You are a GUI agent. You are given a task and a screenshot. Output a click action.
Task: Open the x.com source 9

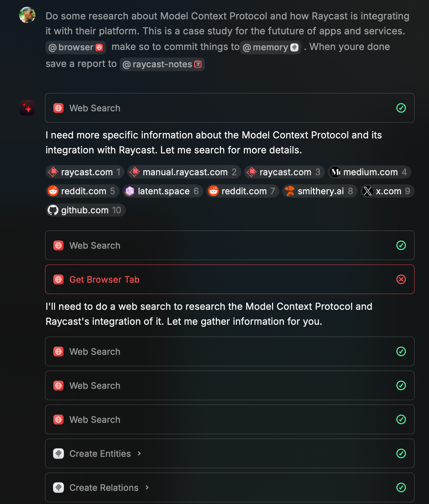tap(387, 191)
